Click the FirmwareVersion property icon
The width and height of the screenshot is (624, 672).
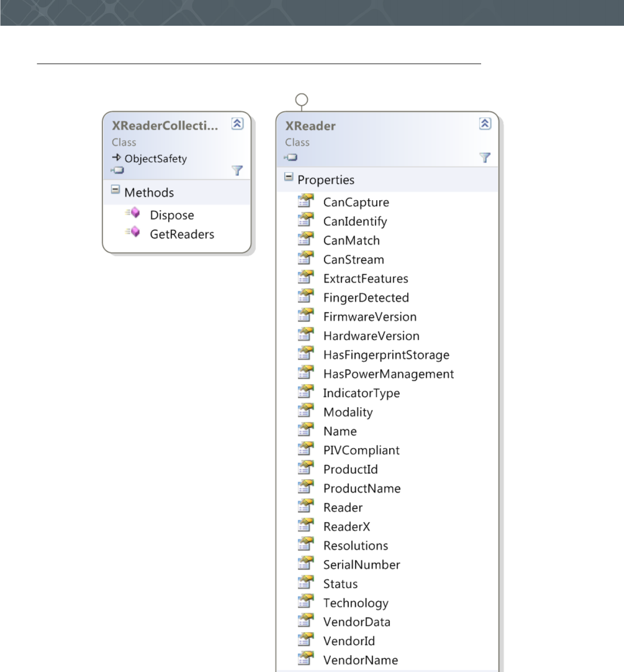click(x=306, y=315)
